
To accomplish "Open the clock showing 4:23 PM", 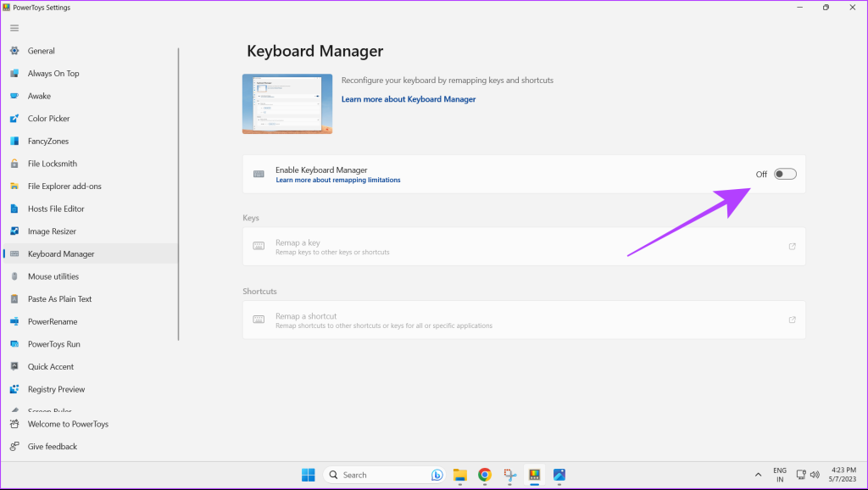I will (x=843, y=475).
